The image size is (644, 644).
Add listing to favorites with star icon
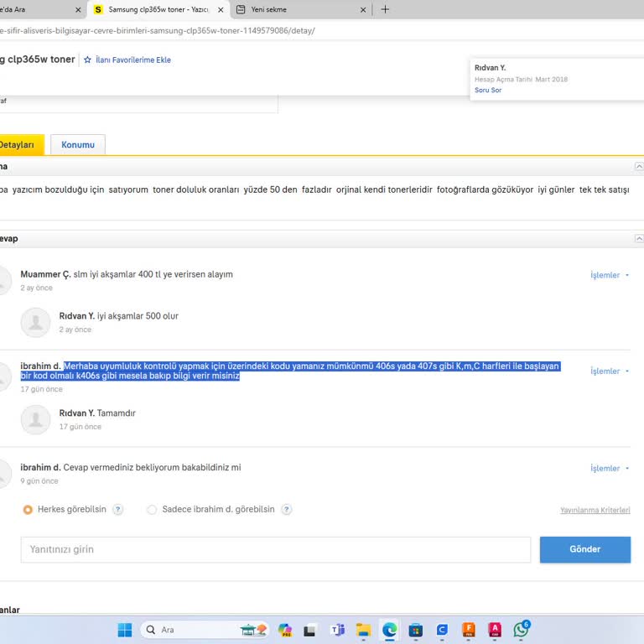click(x=87, y=60)
